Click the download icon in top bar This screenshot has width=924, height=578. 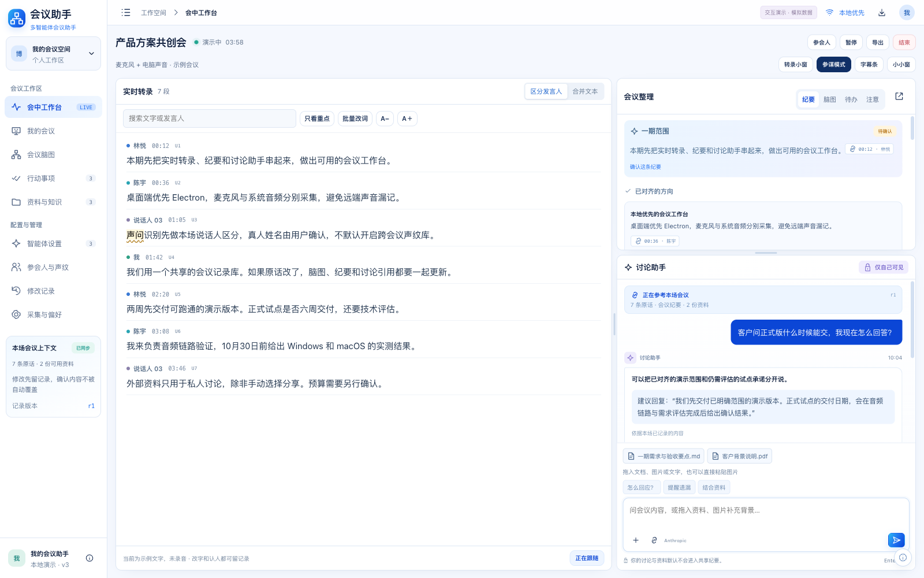882,13
